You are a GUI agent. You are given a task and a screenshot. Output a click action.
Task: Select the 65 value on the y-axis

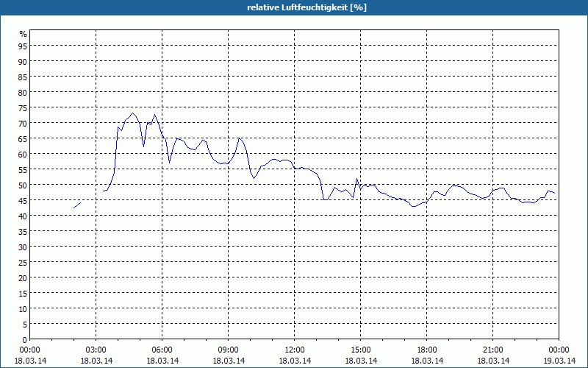[23, 138]
